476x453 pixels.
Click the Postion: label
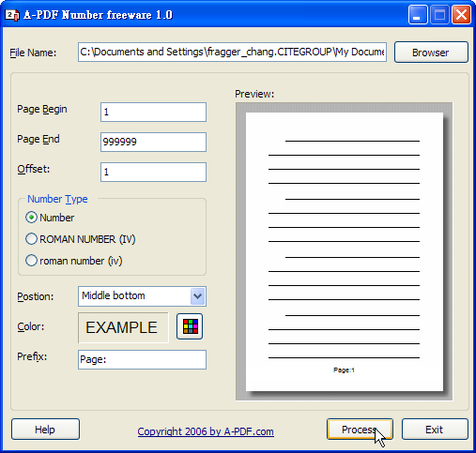click(36, 296)
